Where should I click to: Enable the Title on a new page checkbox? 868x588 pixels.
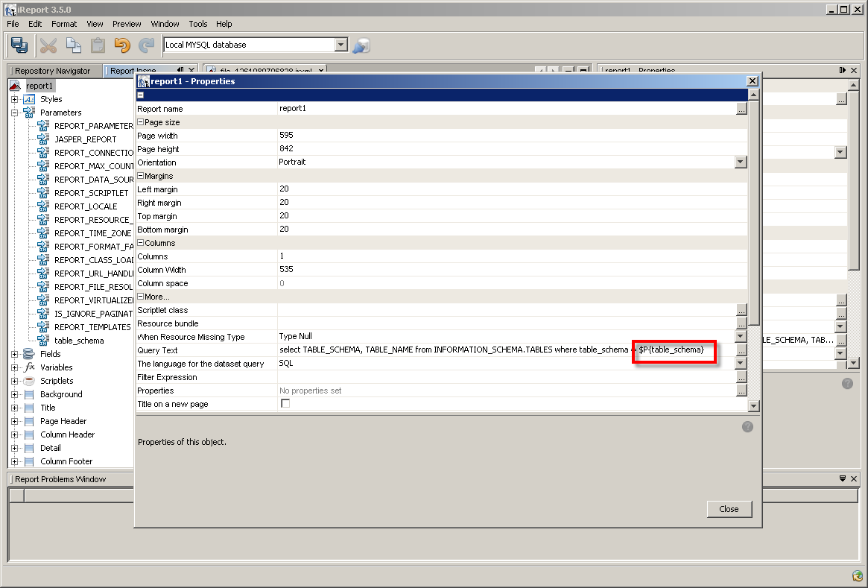pyautogui.click(x=285, y=404)
